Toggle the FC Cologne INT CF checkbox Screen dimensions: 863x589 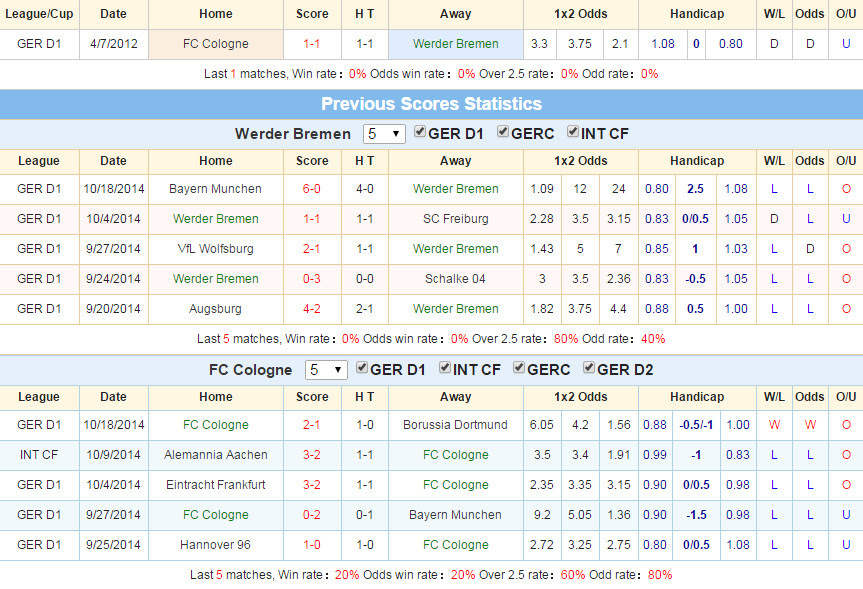(x=445, y=367)
